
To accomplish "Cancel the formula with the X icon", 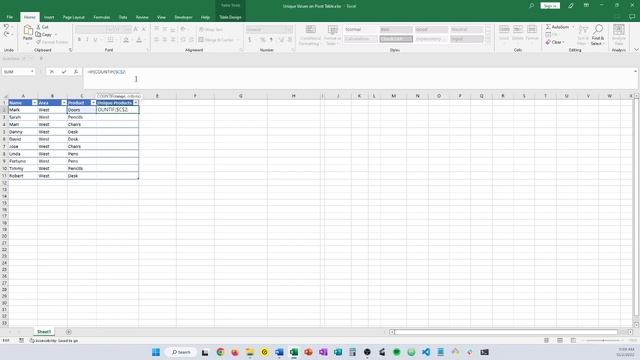I will point(52,72).
